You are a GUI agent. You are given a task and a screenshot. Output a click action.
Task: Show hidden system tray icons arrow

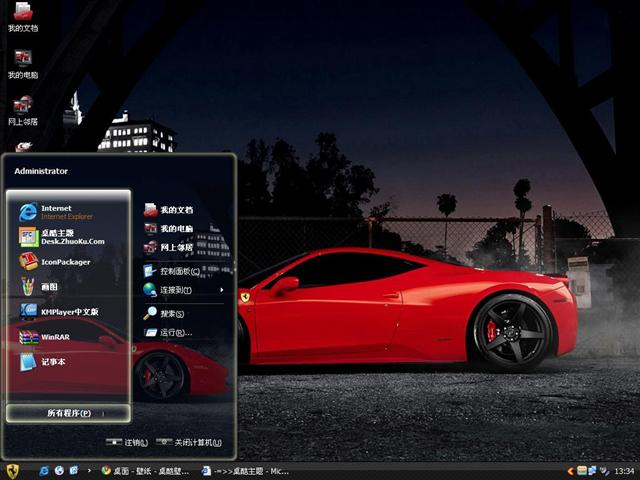click(570, 471)
